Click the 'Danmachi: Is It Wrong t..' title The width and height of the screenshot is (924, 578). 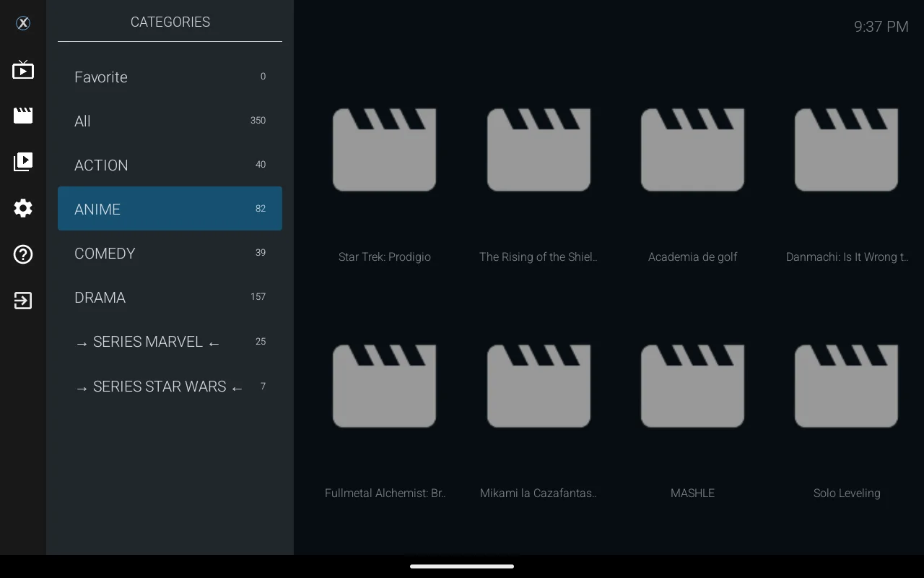point(847,256)
